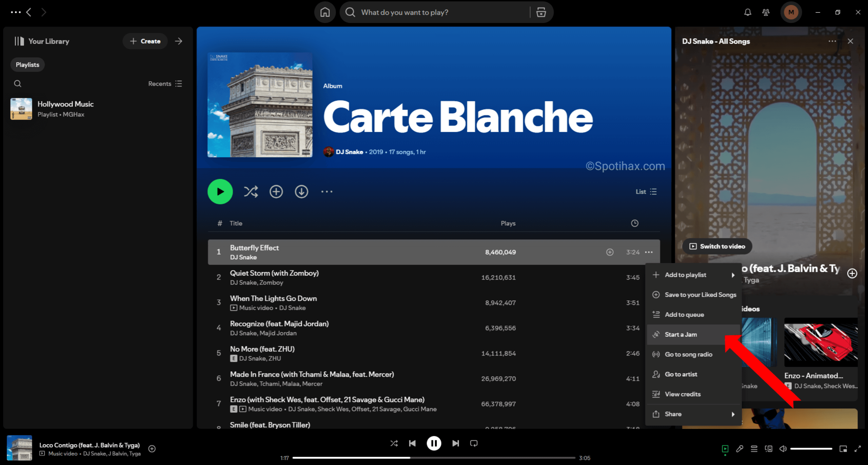Choose Go to song radio
This screenshot has height=465, width=868.
click(693, 355)
